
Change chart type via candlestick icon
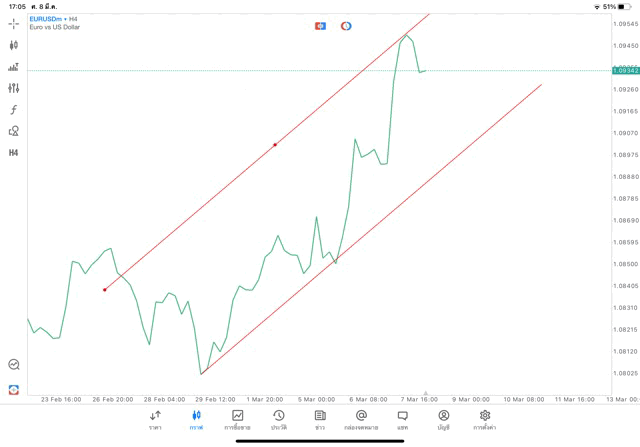click(x=14, y=45)
